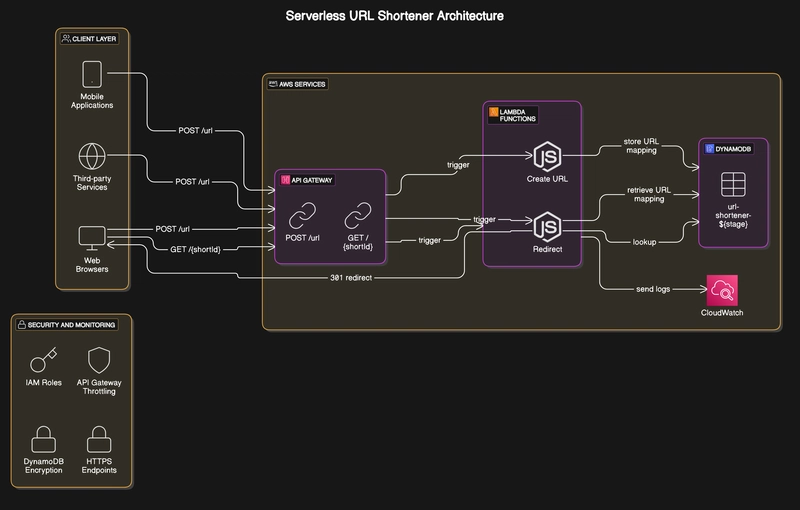The image size is (800, 510).
Task: Click the 'Redirect' function label
Action: coord(547,249)
